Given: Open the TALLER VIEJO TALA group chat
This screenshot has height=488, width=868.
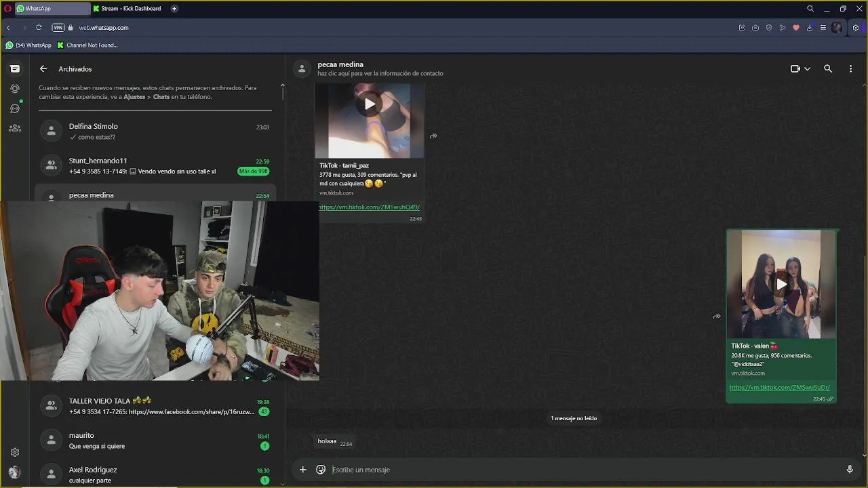Looking at the screenshot, I should coord(155,406).
